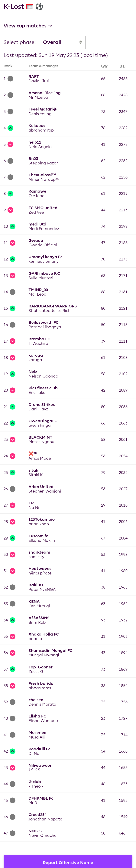Click the red cross emoji team name
This screenshot has height=868, width=136.
tap(33, 453)
